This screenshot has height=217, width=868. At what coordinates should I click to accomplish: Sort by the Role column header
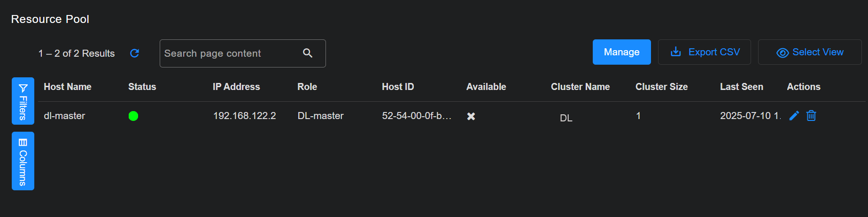pyautogui.click(x=307, y=87)
